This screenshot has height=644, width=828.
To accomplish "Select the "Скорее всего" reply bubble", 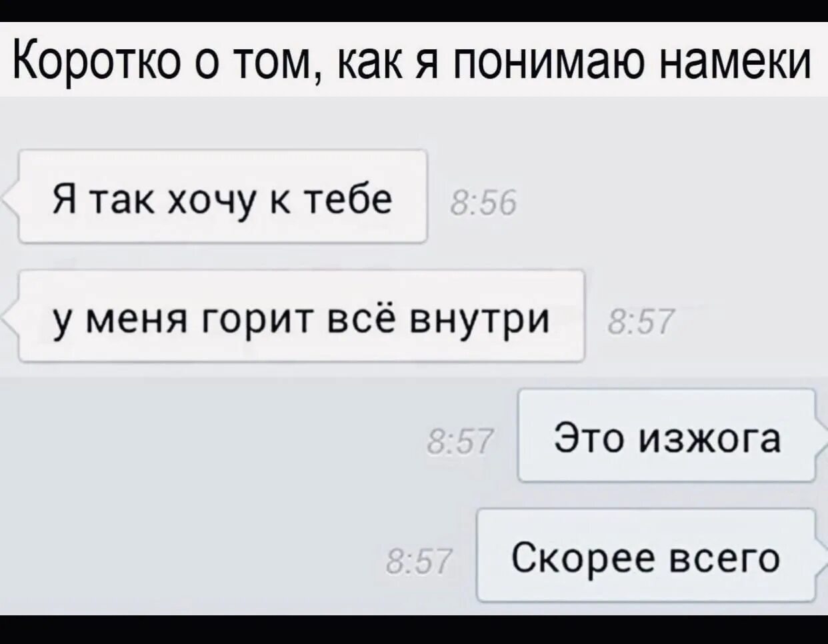I will (x=646, y=555).
